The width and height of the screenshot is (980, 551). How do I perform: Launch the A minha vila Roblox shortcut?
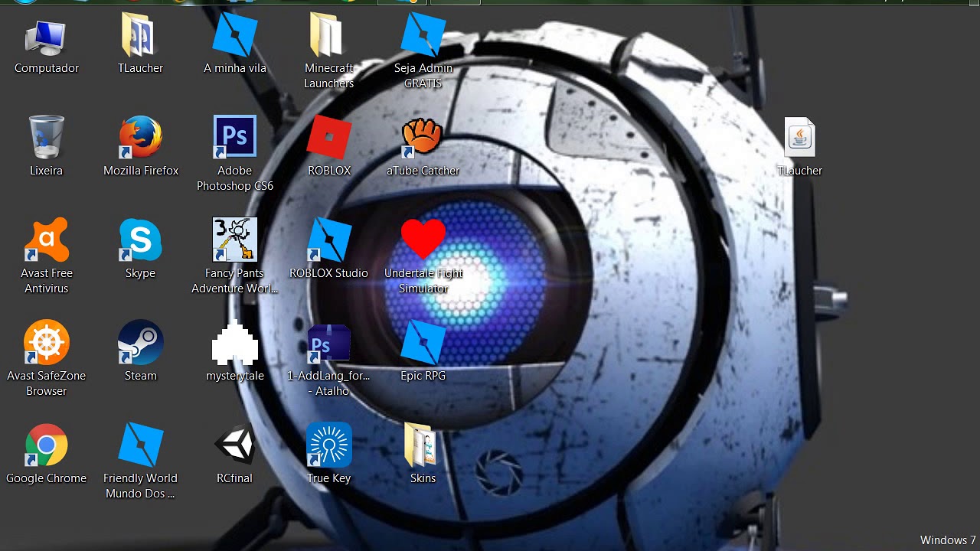(x=235, y=34)
